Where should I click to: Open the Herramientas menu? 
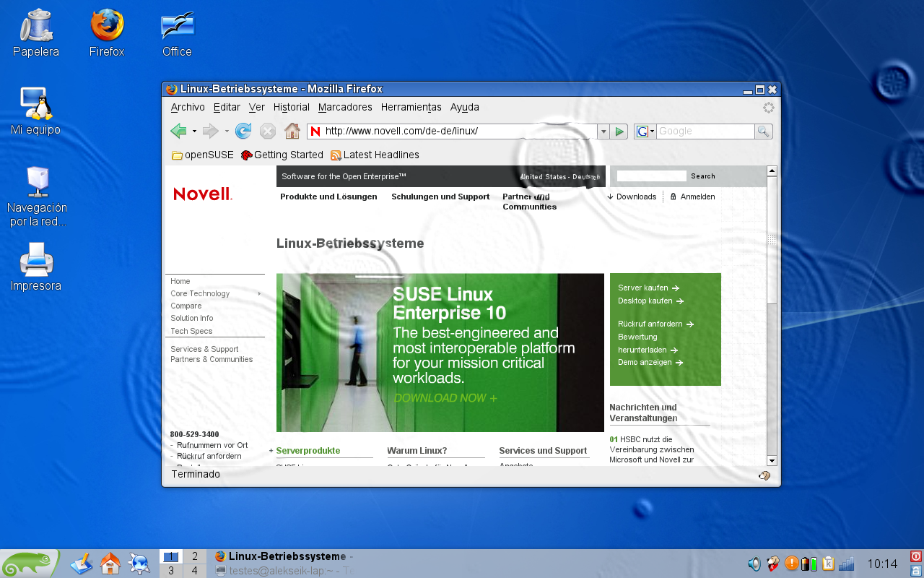(411, 107)
